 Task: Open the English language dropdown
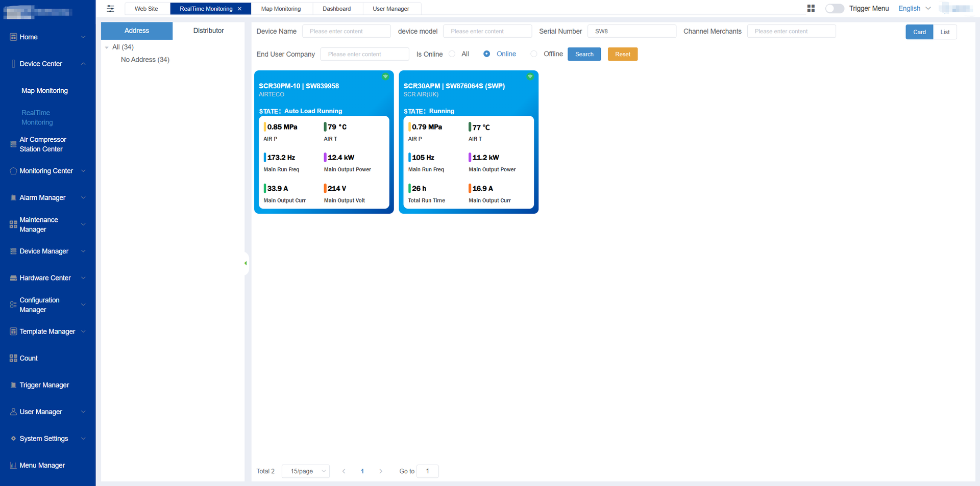pos(914,9)
